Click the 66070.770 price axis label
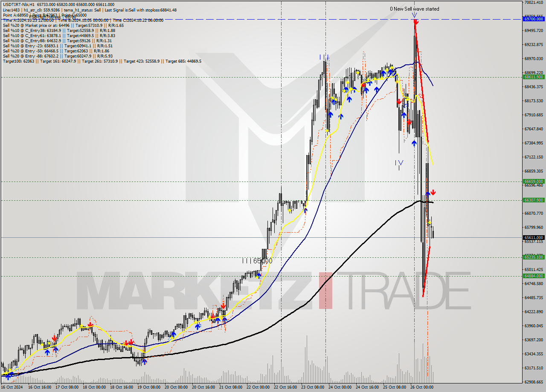The image size is (546, 392). pos(534,213)
